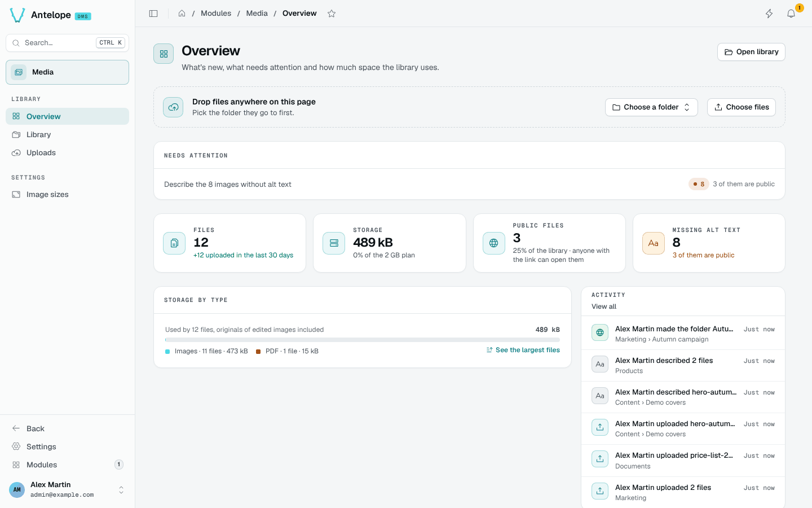Image resolution: width=812 pixels, height=508 pixels.
Task: Click the Missing alt text Aa icon
Action: tap(654, 243)
